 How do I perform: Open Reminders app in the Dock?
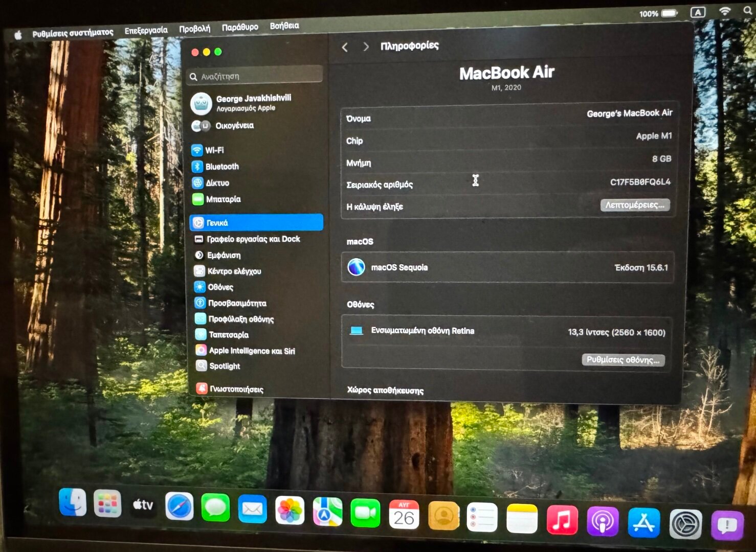(482, 518)
